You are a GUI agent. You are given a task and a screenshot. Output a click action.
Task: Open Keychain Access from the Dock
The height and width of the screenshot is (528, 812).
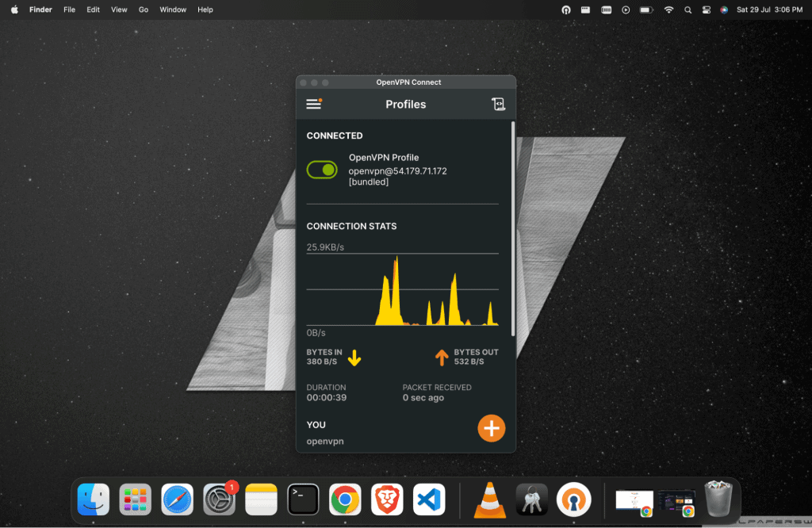(531, 499)
